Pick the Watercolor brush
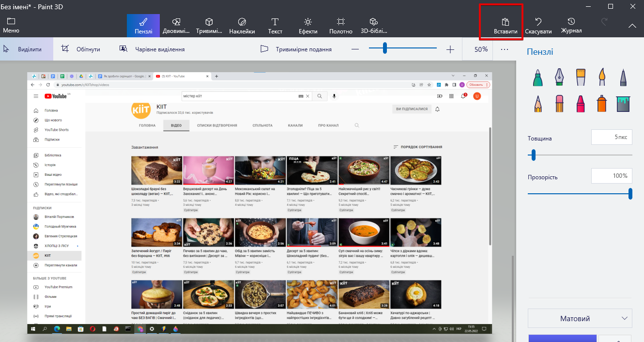 tap(602, 77)
